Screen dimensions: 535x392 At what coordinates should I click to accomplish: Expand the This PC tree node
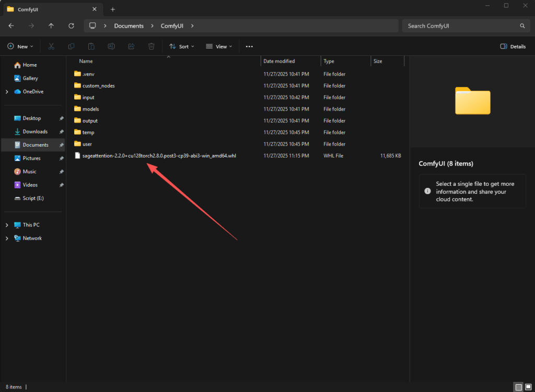[x=7, y=225]
